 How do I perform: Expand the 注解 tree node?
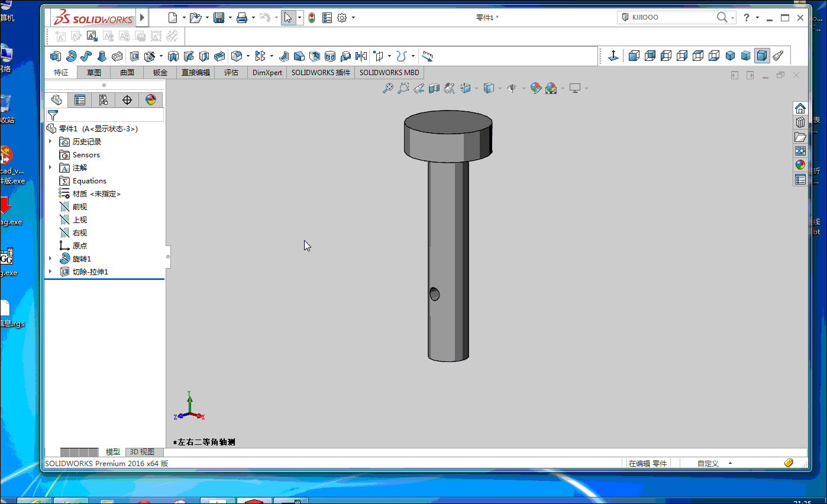(x=50, y=167)
